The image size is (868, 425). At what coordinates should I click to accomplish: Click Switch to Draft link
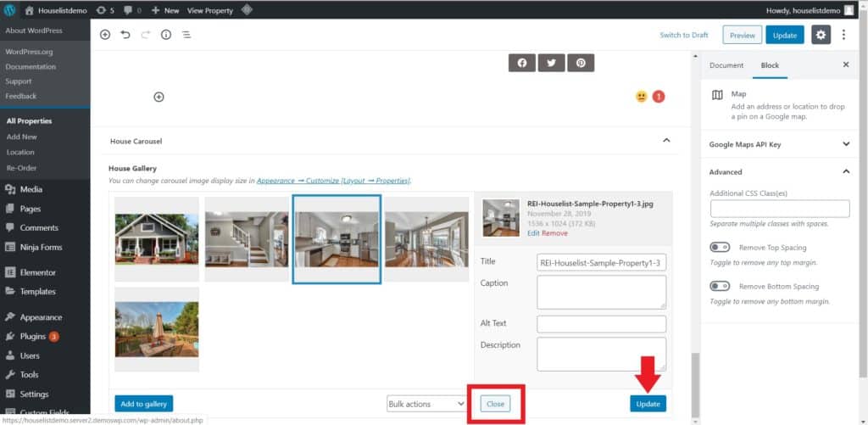coord(684,35)
